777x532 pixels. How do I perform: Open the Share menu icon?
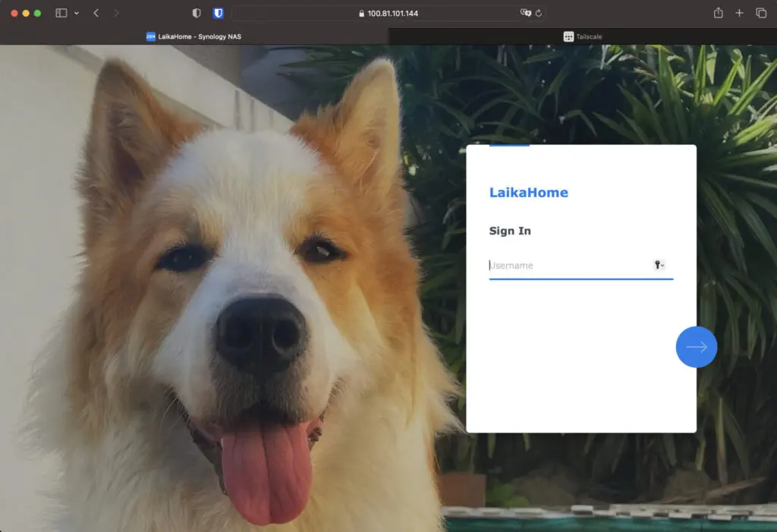pos(718,13)
